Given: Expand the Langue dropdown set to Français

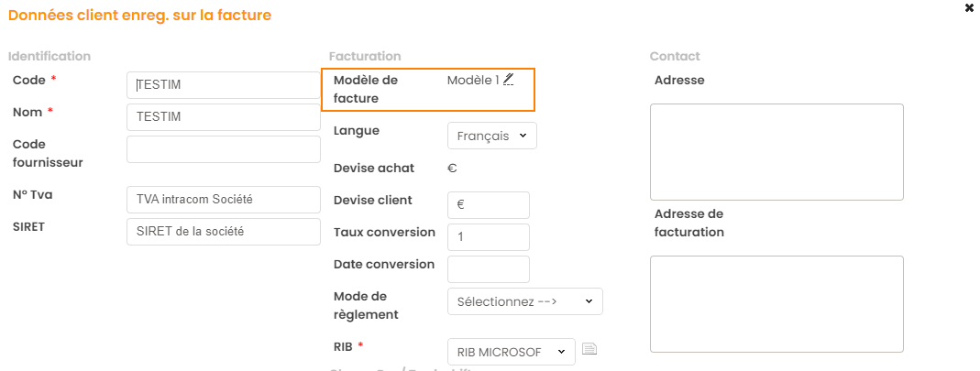Looking at the screenshot, I should click(491, 136).
